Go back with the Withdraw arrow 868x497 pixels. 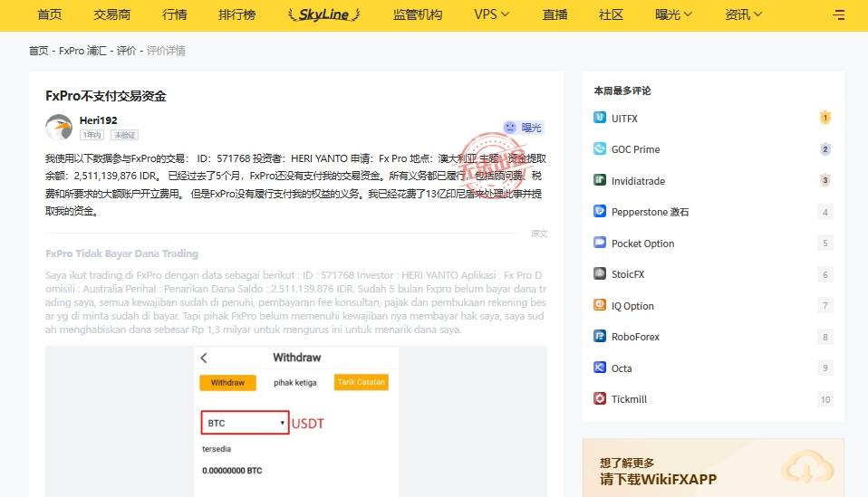(204, 358)
